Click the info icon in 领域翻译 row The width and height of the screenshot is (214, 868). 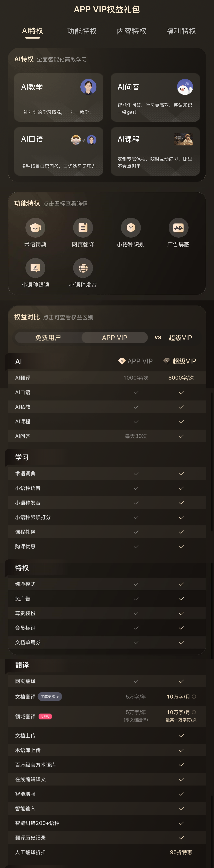(x=194, y=712)
